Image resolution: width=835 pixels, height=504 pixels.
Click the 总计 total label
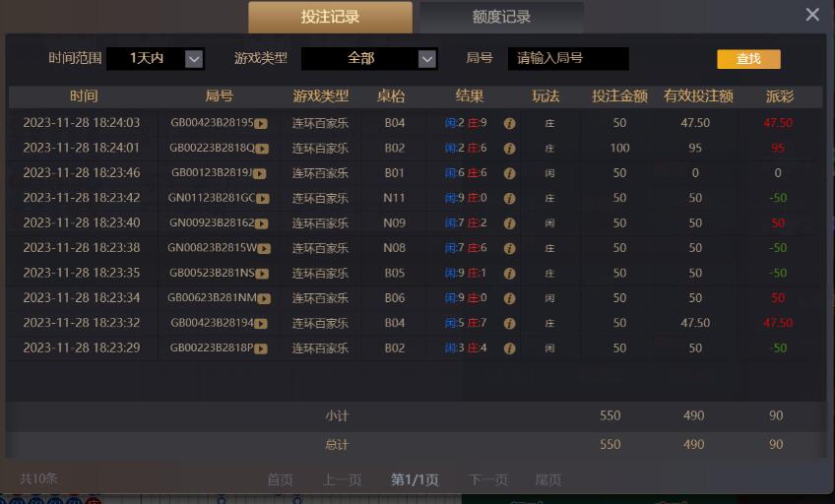[x=337, y=445]
